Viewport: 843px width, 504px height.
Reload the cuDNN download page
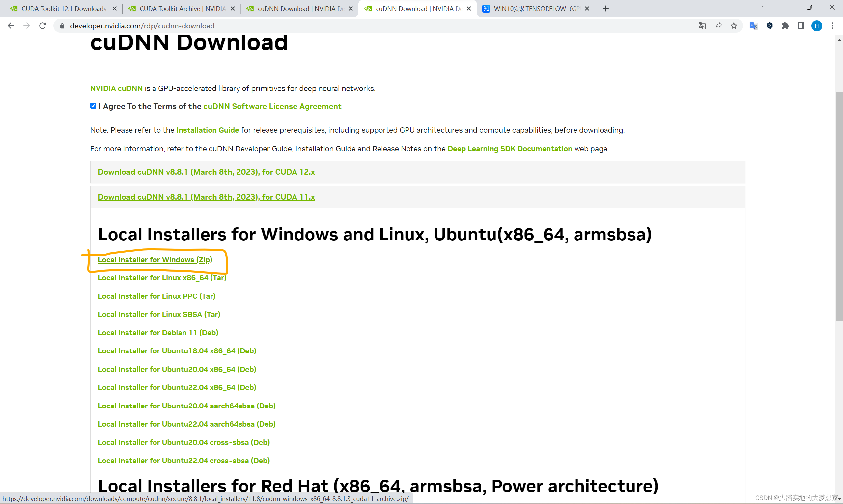pyautogui.click(x=42, y=26)
